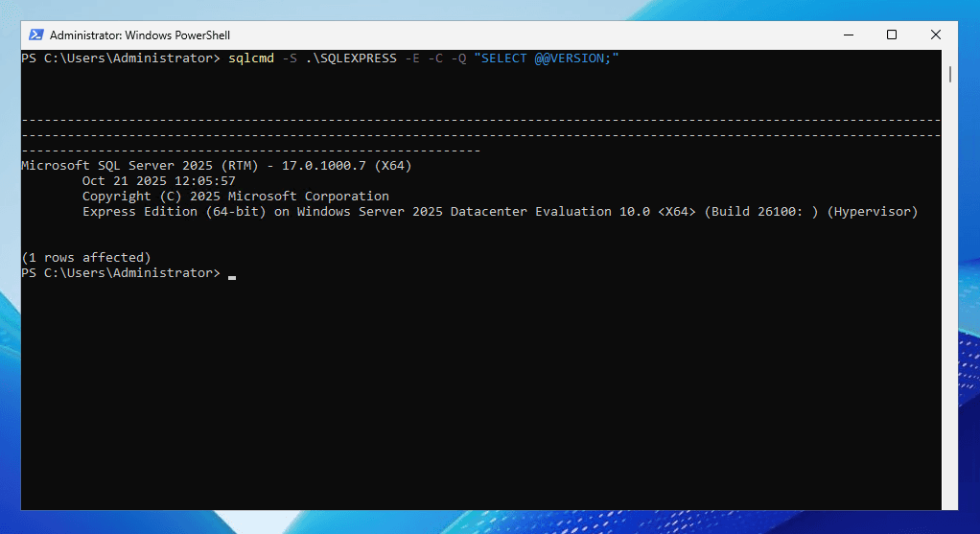This screenshot has width=980, height=534.
Task: Minimize the PowerShell window
Action: coord(848,35)
